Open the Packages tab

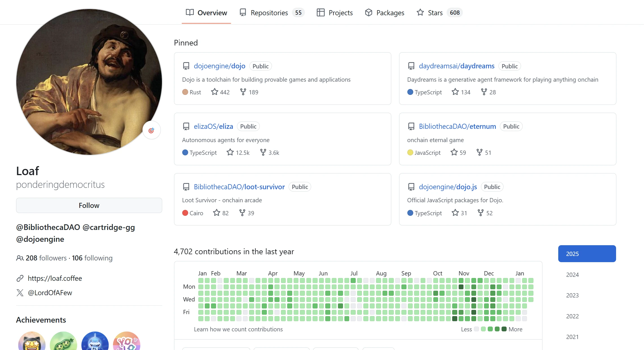[x=390, y=13]
